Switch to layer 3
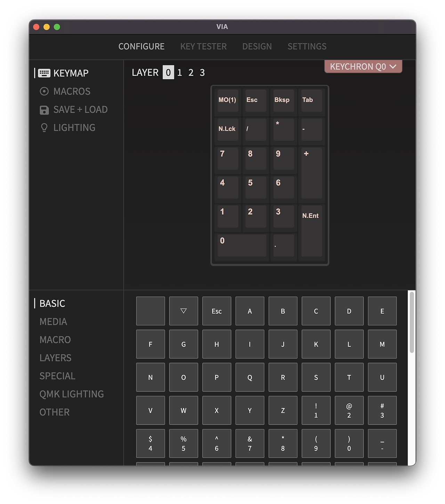 [202, 73]
